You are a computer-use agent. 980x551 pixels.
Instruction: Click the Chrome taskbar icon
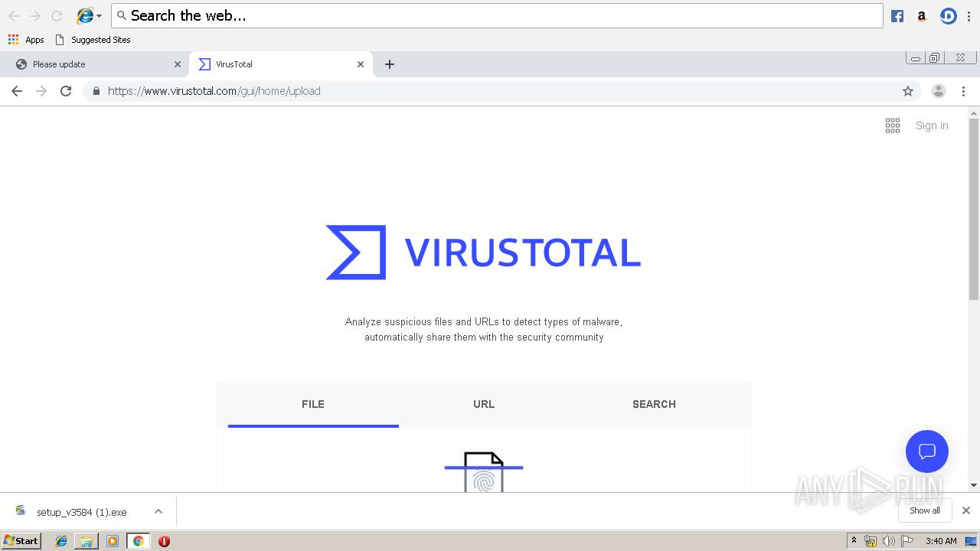pos(138,541)
